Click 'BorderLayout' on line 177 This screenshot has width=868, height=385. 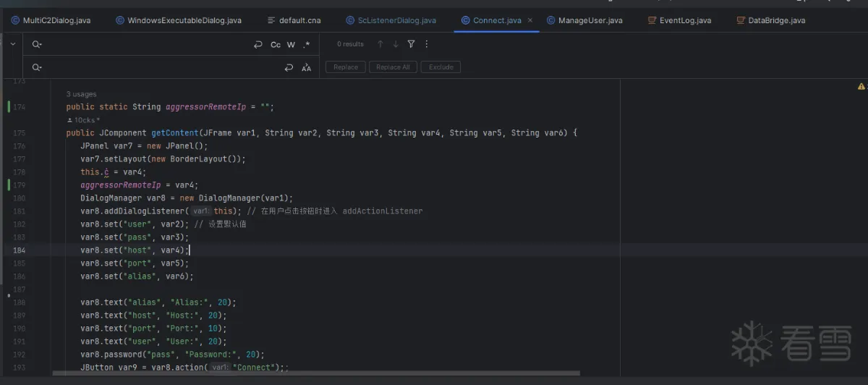coord(199,159)
